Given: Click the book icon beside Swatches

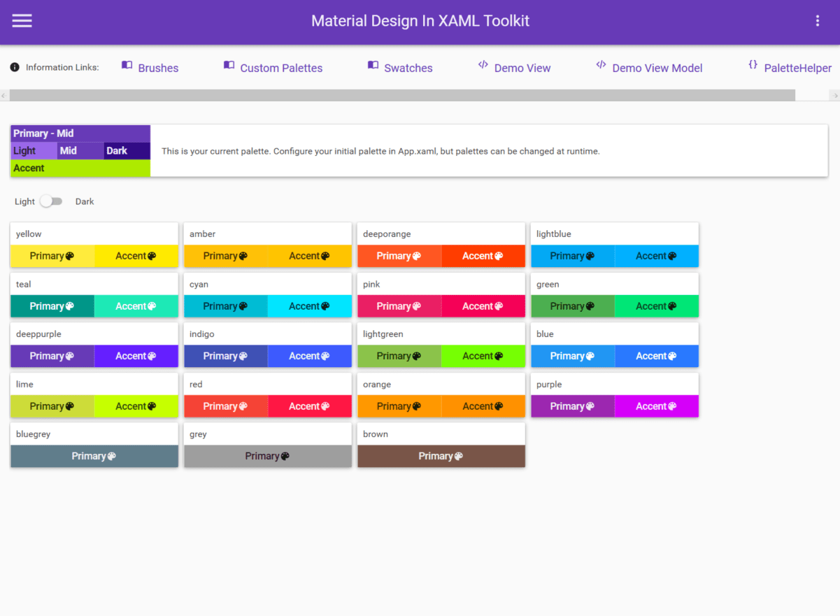Looking at the screenshot, I should pos(372,64).
